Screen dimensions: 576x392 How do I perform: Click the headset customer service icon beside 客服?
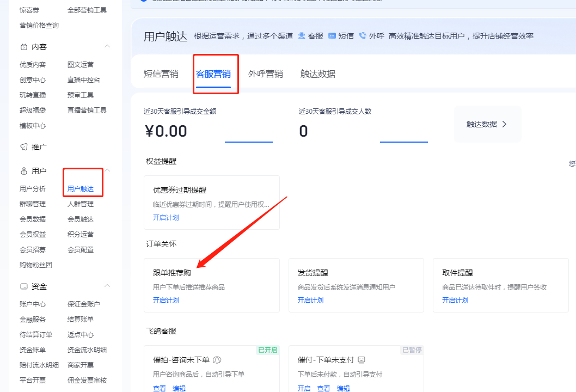click(302, 36)
